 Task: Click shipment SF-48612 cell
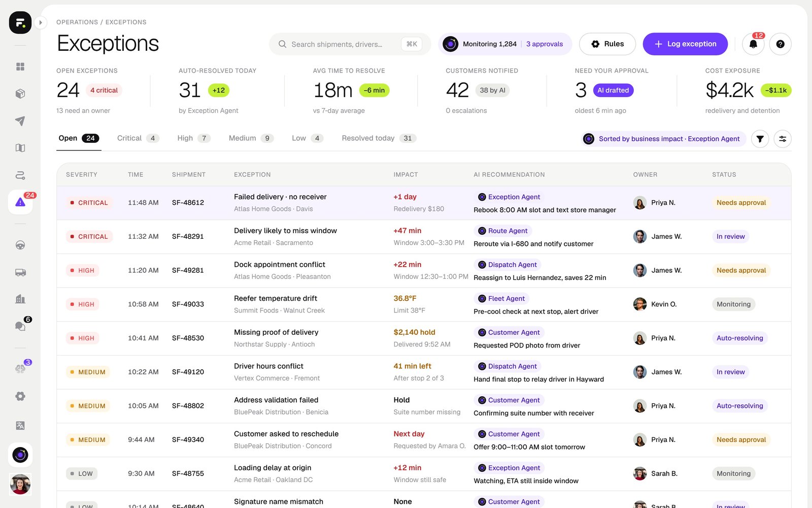188,203
